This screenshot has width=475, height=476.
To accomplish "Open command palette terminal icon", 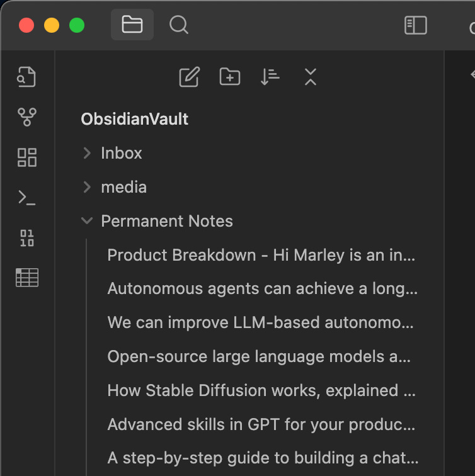I will pos(26,198).
